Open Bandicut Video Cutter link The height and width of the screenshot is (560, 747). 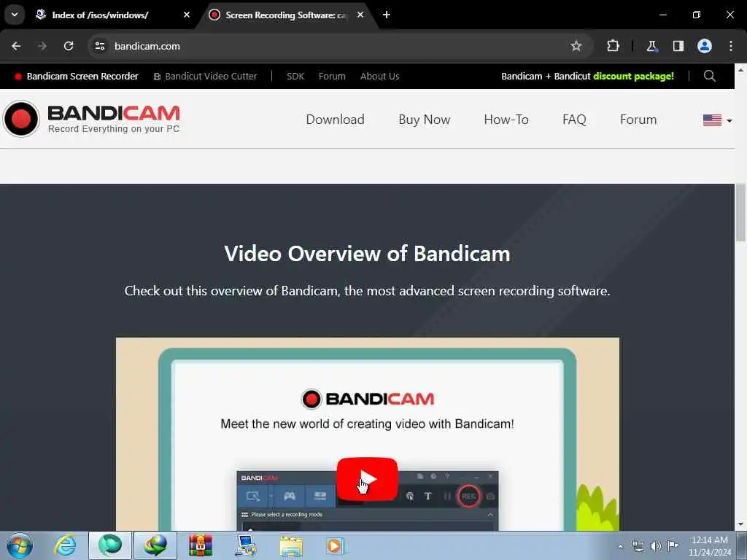[205, 76]
